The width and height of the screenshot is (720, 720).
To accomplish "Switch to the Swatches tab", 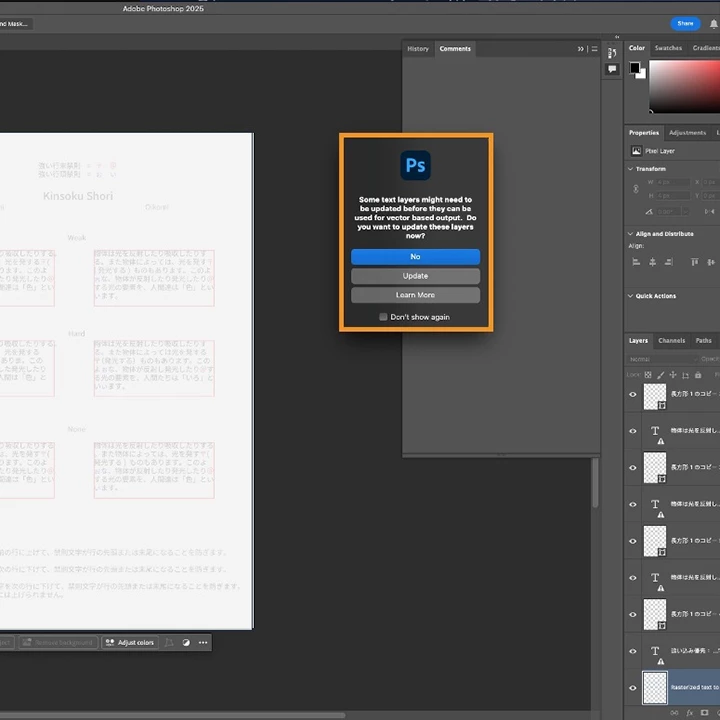I will coord(668,48).
